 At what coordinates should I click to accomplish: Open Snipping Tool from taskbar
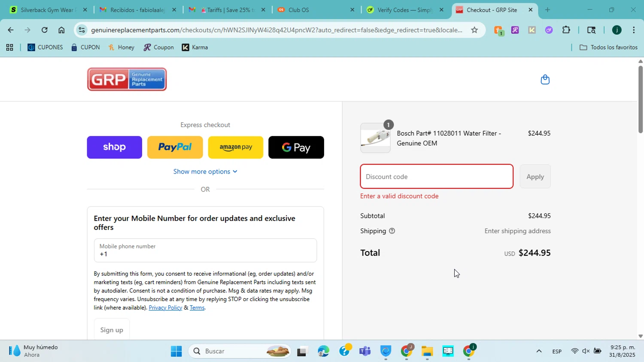pos(448,351)
